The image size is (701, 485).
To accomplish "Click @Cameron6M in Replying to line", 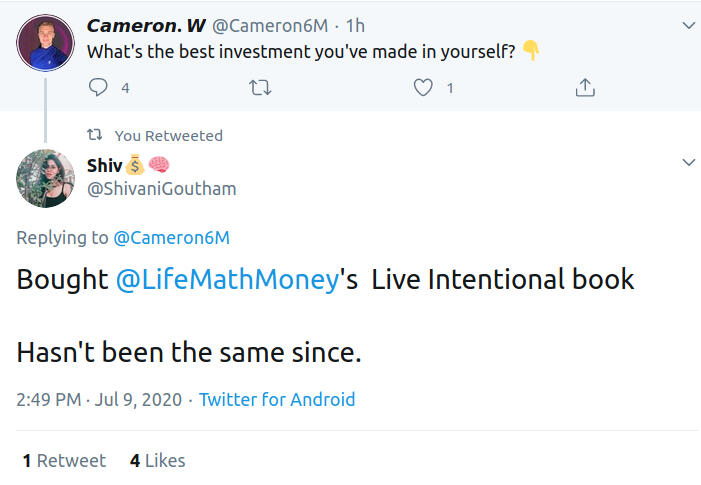I will (x=171, y=238).
